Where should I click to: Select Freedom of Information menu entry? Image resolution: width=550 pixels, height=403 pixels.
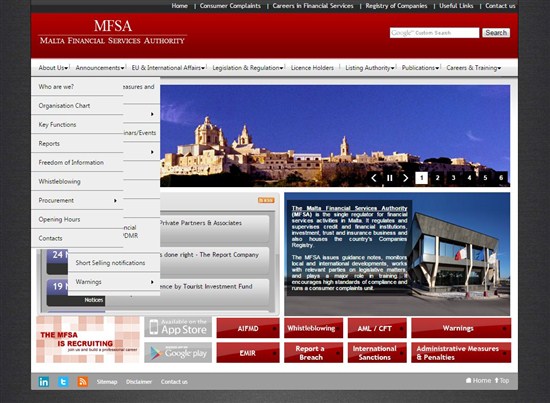[x=77, y=162]
